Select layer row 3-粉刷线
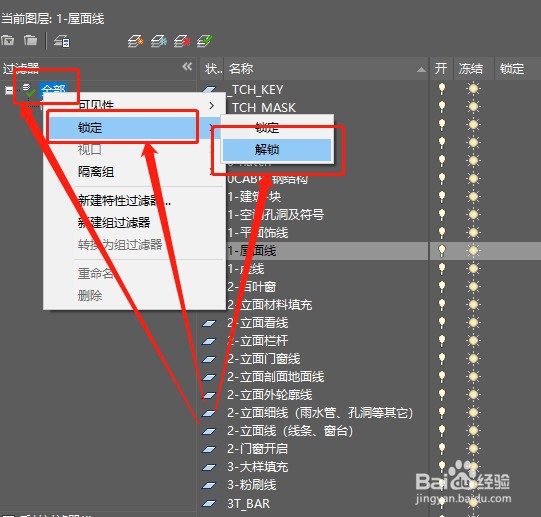Screen dimensions: 541x517 click(252, 485)
